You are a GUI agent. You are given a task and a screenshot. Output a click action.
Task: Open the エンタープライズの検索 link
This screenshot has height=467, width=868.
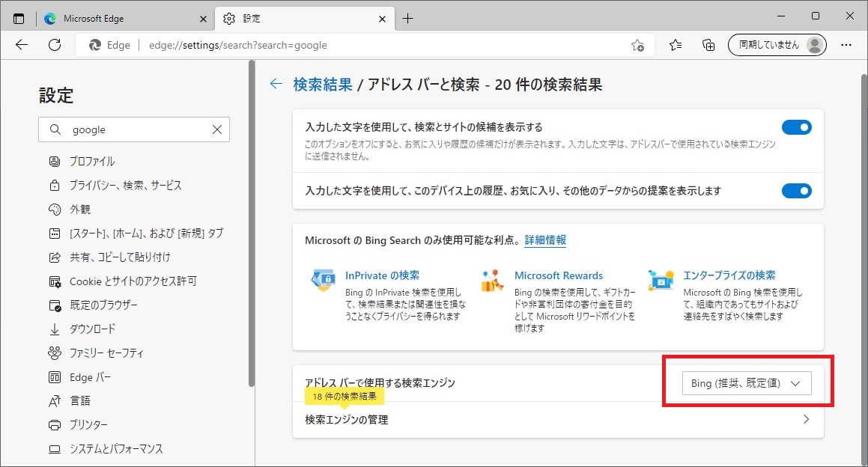click(x=729, y=275)
